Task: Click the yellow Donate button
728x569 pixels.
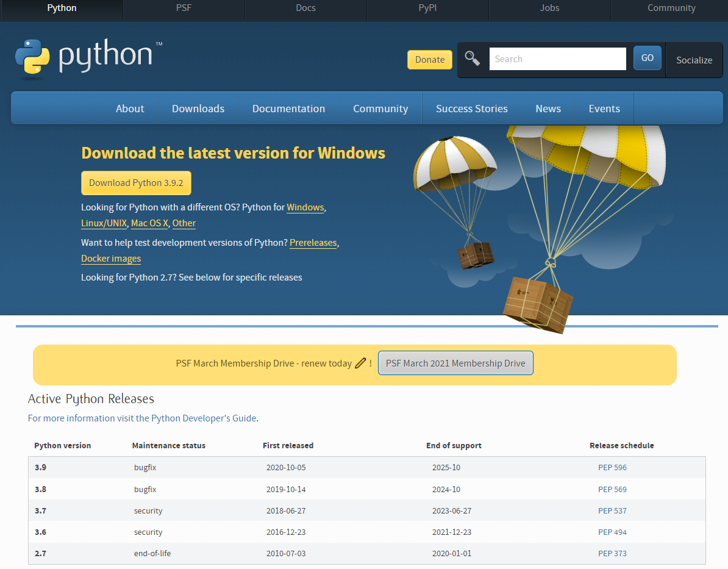Action: 430,59
